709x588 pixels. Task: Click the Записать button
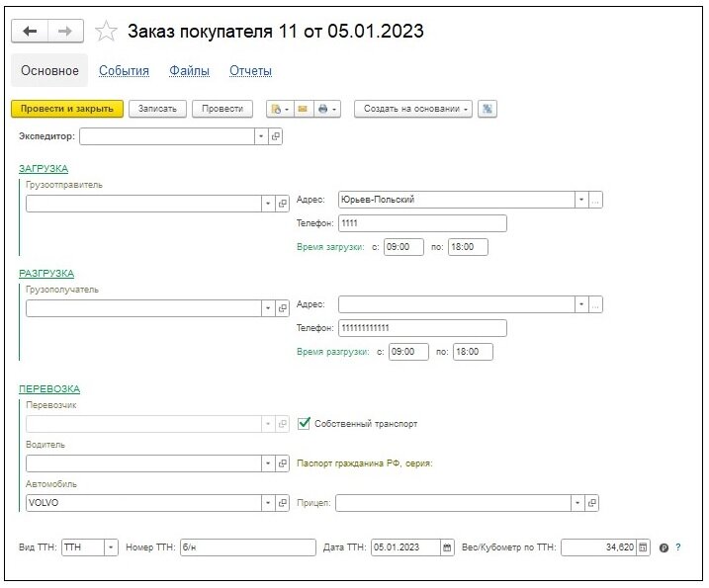pos(157,109)
